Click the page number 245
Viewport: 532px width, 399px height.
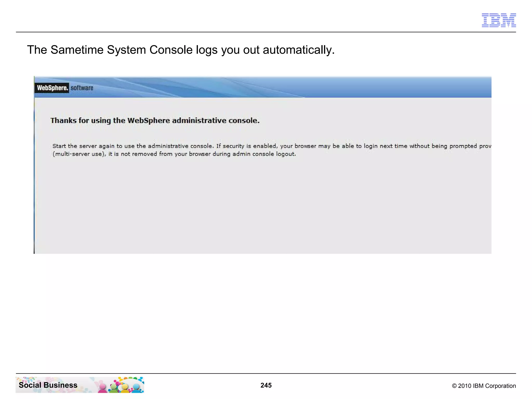pos(266,385)
